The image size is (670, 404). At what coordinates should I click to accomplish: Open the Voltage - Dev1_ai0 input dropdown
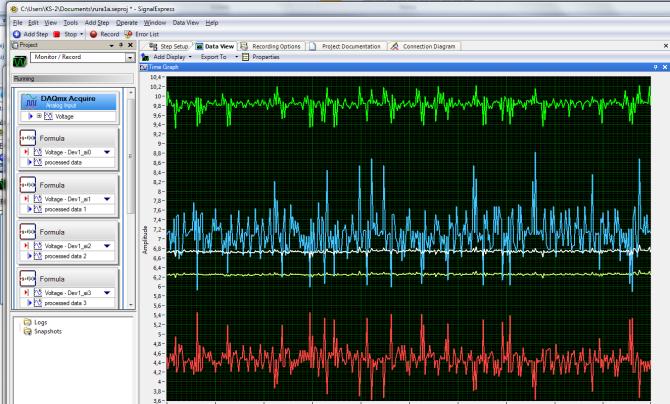pyautogui.click(x=107, y=152)
